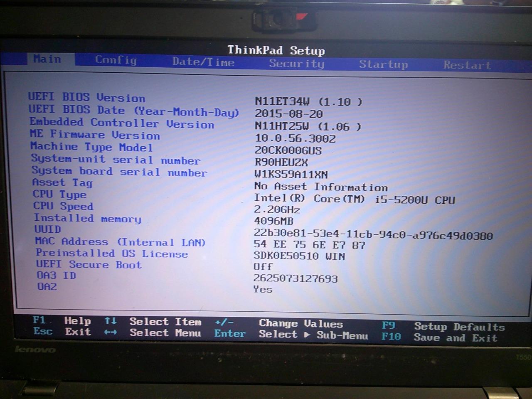The width and height of the screenshot is (532, 399).
Task: Click F10 Save and Exit
Action: [439, 337]
